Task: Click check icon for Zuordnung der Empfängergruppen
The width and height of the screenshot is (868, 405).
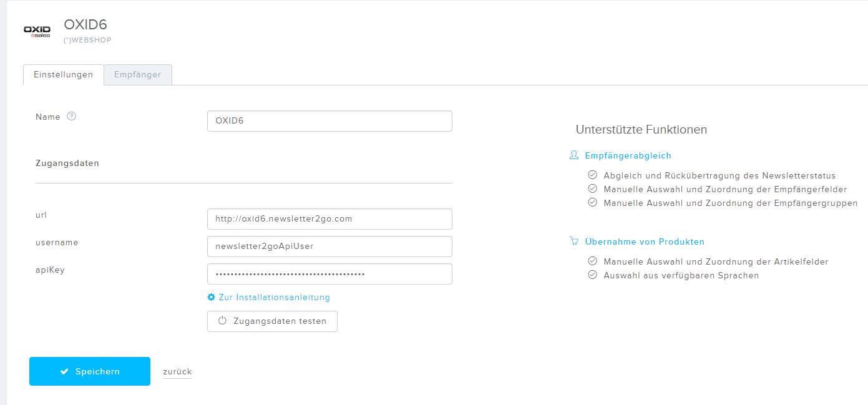Action: pos(593,203)
